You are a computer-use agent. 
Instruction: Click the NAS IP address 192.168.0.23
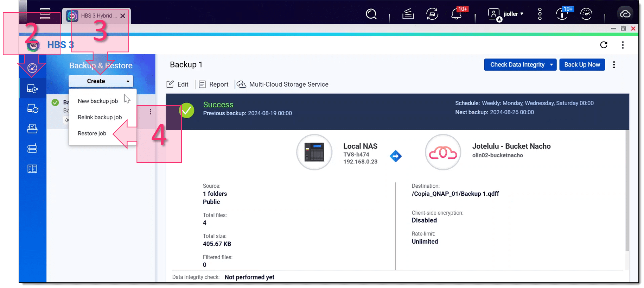point(360,162)
